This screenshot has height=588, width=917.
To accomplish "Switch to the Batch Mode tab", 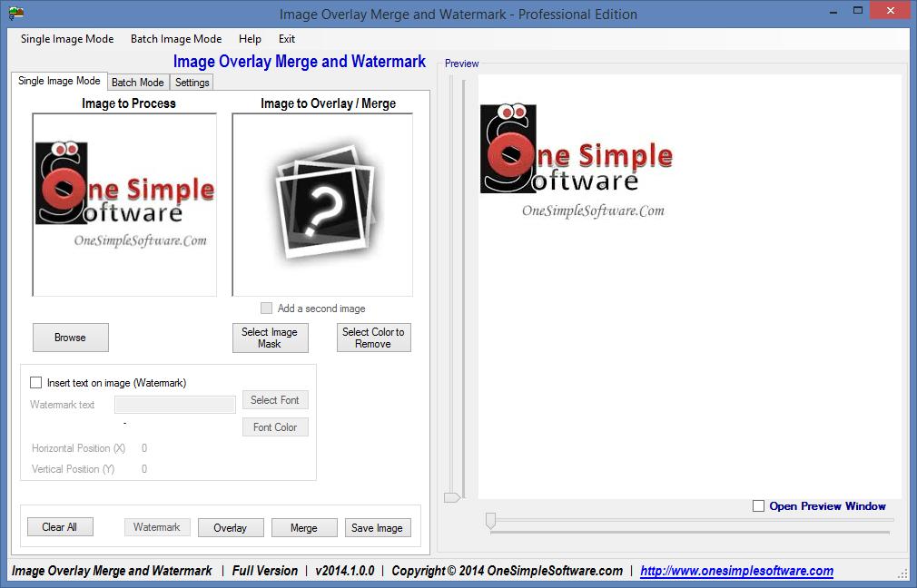I will [x=137, y=83].
